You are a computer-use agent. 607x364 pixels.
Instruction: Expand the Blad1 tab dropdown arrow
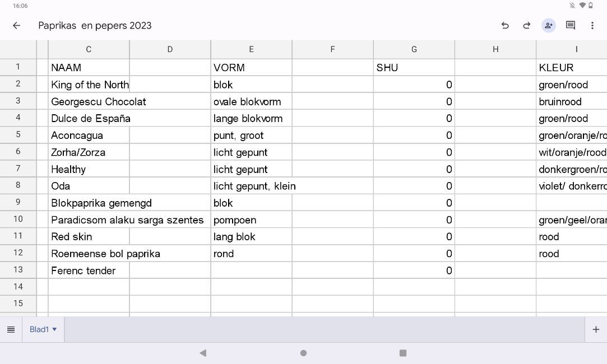click(x=54, y=329)
